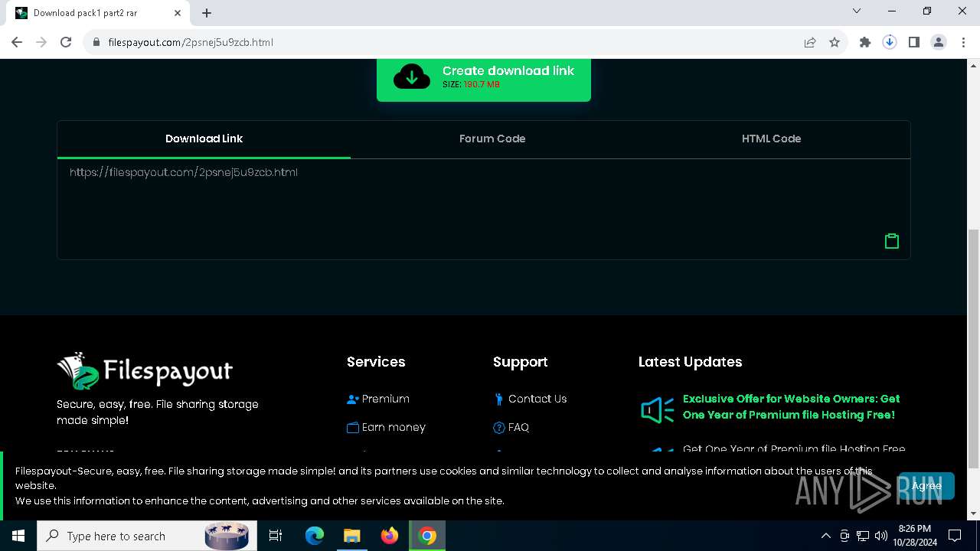Screen dimensions: 980x551
Task: Open the Chrome profile avatar
Action: pyautogui.click(x=939, y=42)
